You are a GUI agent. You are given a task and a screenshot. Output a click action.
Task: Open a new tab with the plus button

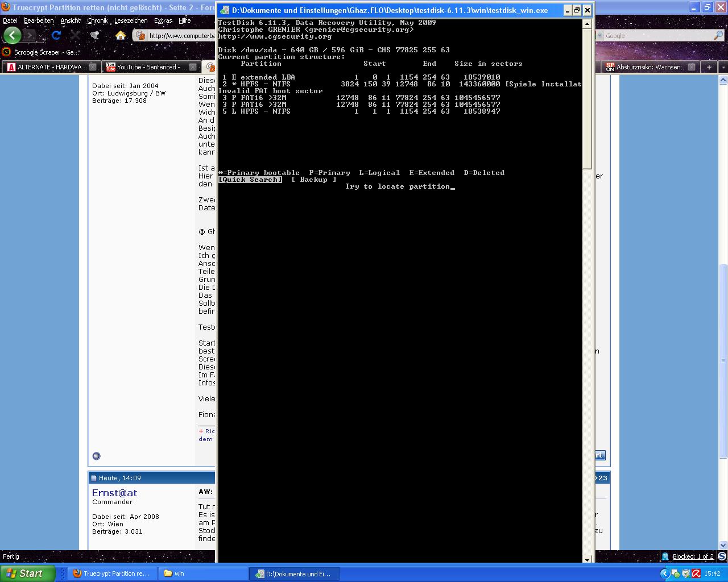[x=709, y=67]
